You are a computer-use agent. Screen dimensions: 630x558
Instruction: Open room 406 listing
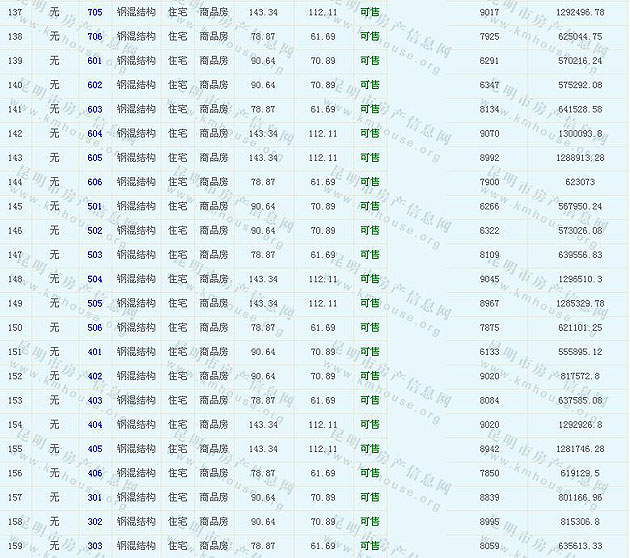[95, 473]
